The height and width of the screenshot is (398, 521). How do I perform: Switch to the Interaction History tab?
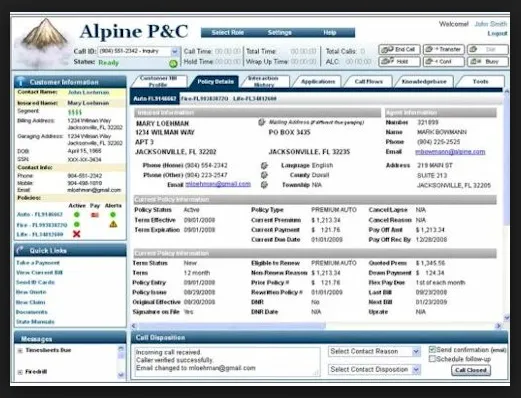[x=263, y=82]
